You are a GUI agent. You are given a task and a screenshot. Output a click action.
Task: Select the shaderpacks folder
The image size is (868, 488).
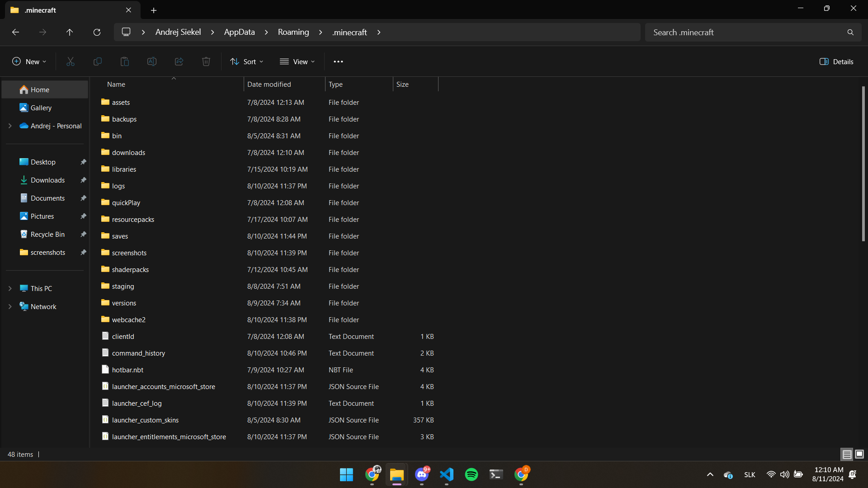267,270
